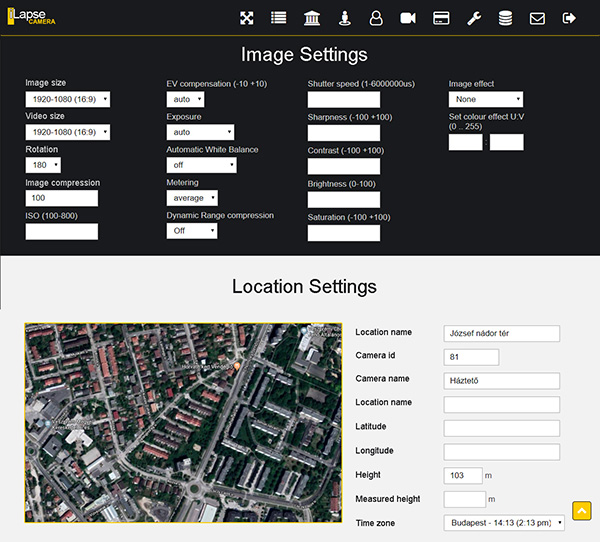Open the list view icon in navbar
This screenshot has height=542, width=600.
point(279,18)
